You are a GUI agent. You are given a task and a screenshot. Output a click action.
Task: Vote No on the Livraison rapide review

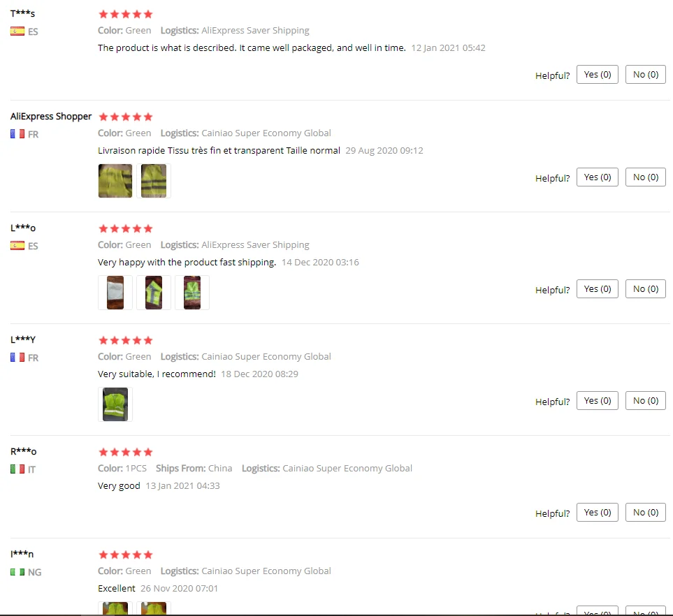[646, 177]
